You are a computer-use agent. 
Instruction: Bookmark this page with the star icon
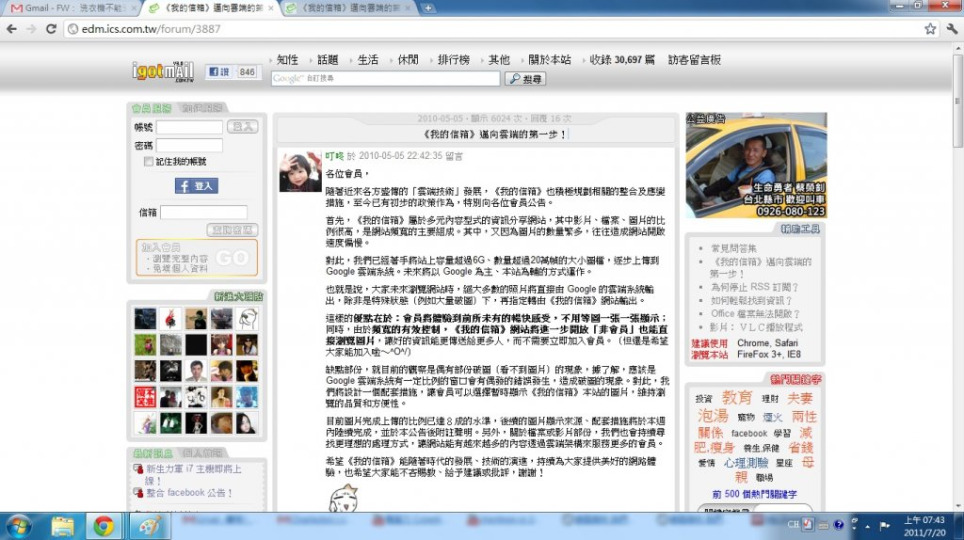tap(930, 29)
